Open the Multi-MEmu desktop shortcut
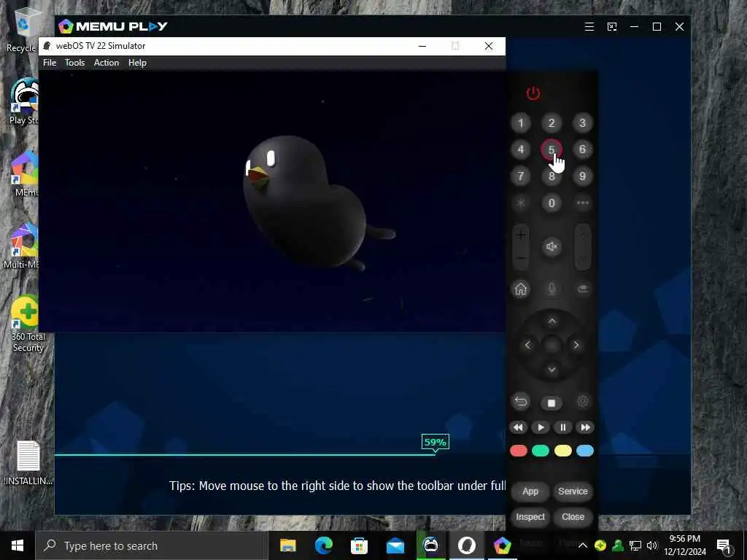 21,246
